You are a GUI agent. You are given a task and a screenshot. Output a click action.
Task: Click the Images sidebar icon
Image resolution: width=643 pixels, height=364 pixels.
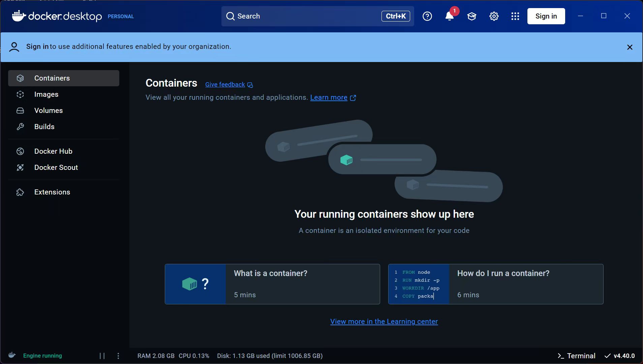point(20,94)
